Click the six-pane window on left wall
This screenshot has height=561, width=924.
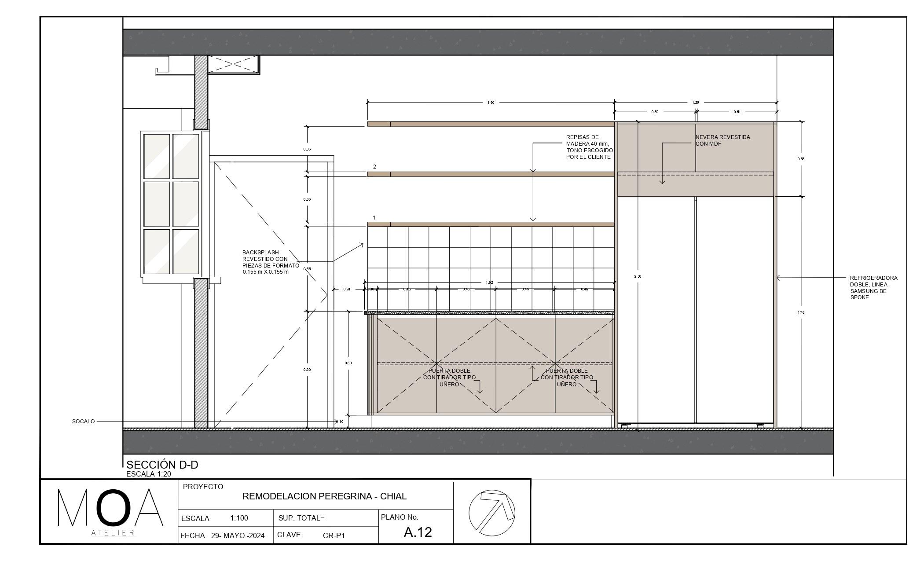pyautogui.click(x=171, y=204)
